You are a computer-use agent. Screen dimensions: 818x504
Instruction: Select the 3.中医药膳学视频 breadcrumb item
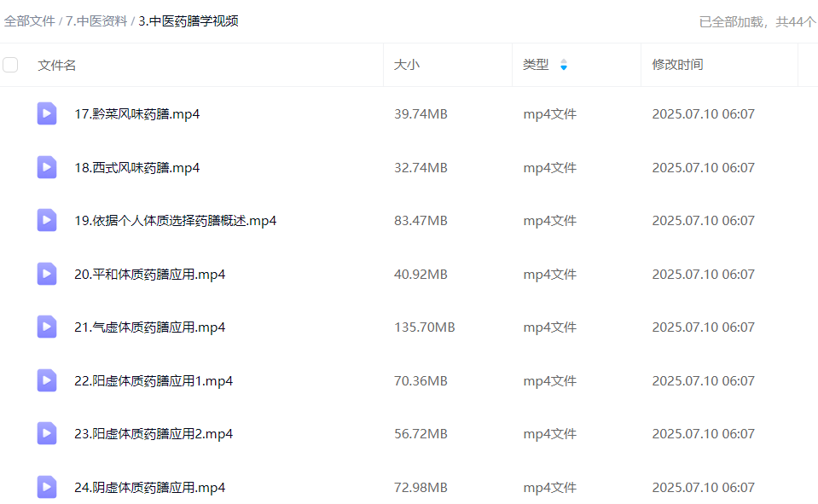189,21
